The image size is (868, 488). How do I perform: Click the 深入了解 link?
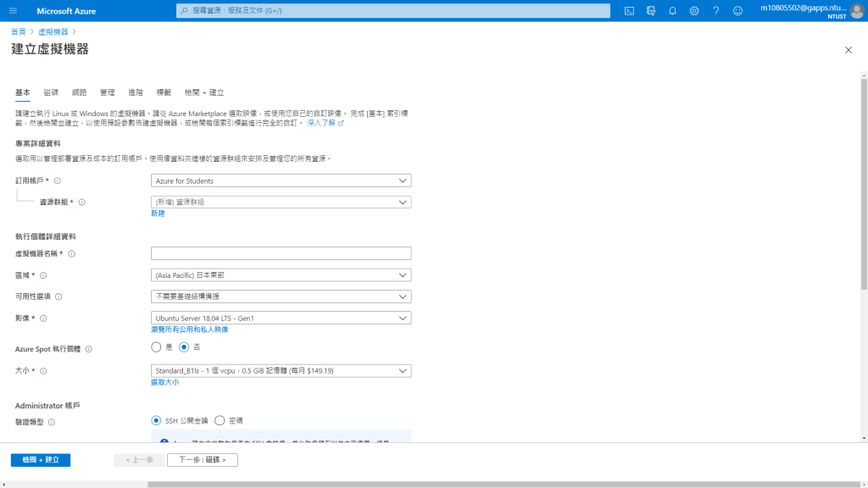(325, 123)
